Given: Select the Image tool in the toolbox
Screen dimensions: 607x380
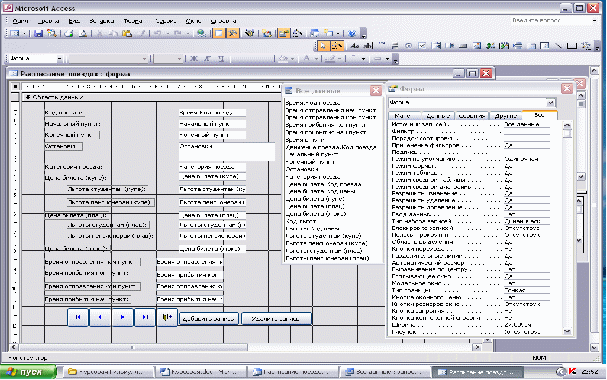Looking at the screenshot, I should coord(477,46).
